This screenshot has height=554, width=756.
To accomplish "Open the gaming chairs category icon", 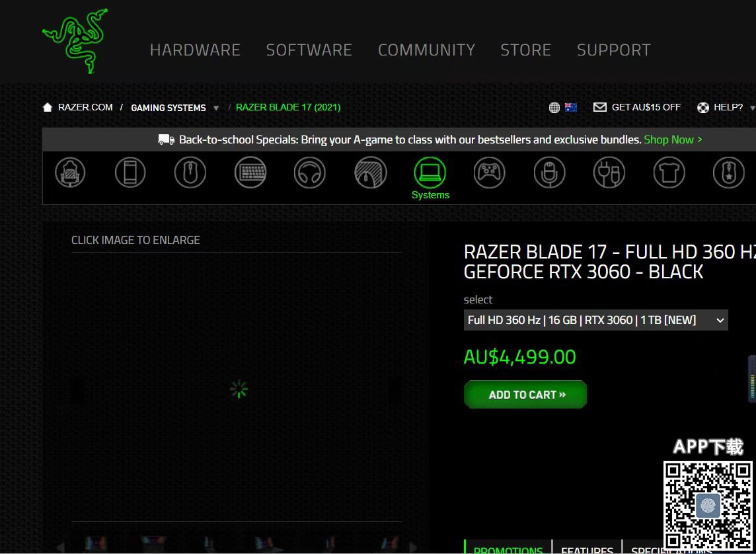I will [70, 173].
